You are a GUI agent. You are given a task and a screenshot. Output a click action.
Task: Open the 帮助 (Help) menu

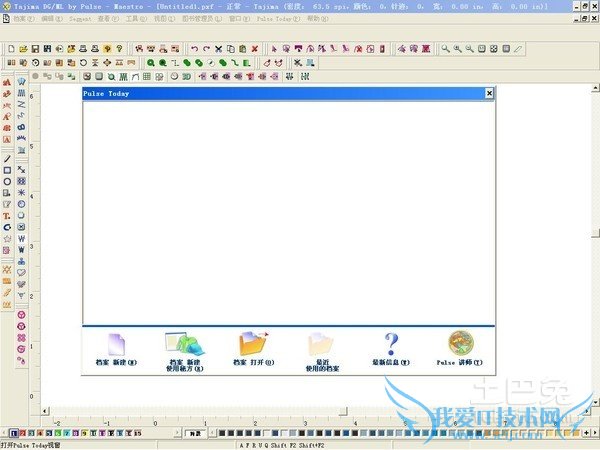318,18
